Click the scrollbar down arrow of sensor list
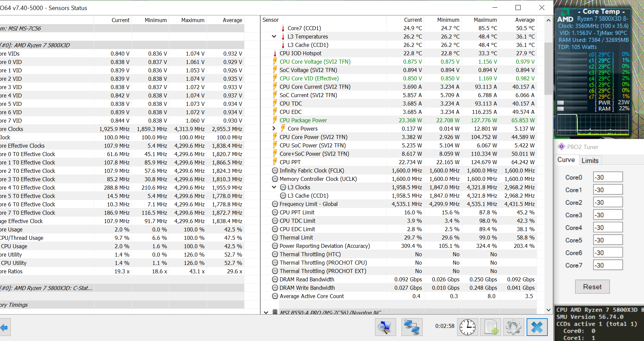 [x=548, y=310]
